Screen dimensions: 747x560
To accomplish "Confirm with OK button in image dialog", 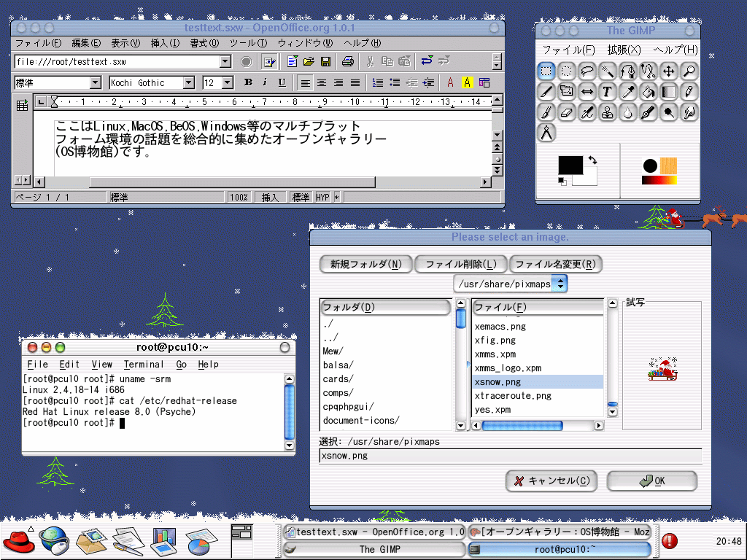I will (652, 481).
